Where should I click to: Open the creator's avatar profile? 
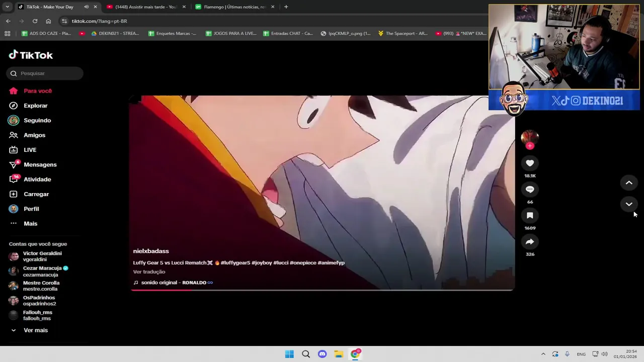[x=530, y=137]
